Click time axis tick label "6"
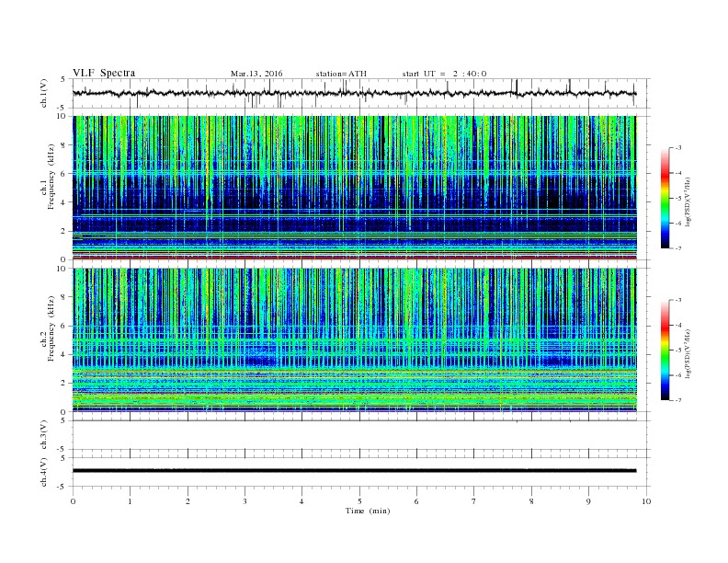The height and width of the screenshot is (563, 728). click(x=416, y=501)
